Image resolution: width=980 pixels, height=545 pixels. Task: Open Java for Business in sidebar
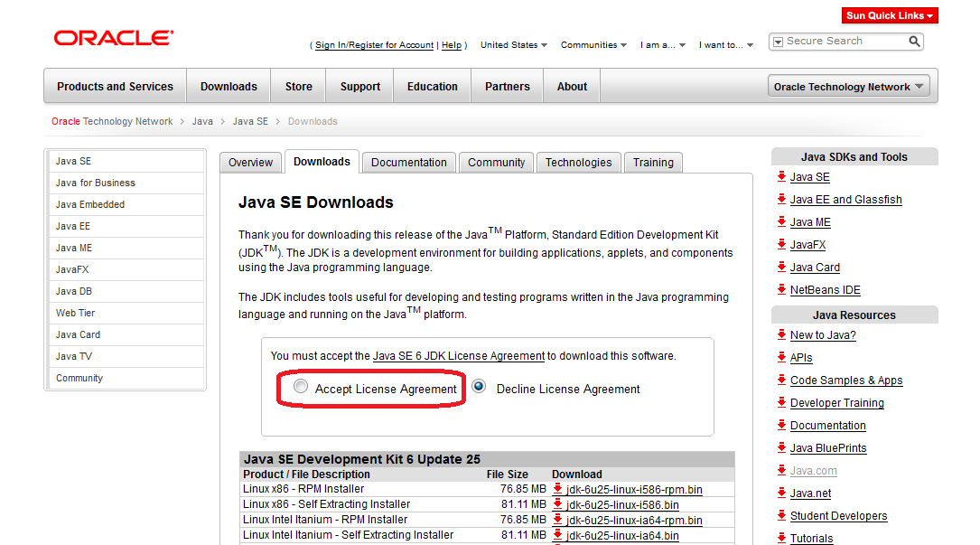[126, 183]
